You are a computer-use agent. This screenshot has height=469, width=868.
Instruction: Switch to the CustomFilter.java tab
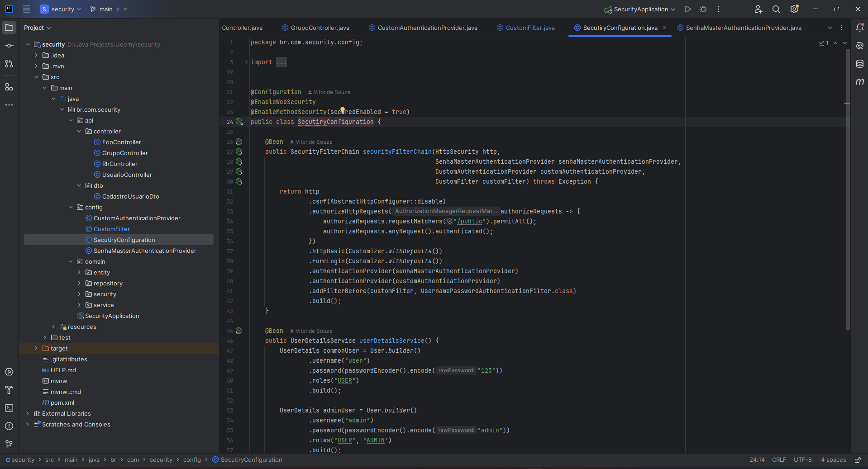click(x=530, y=28)
